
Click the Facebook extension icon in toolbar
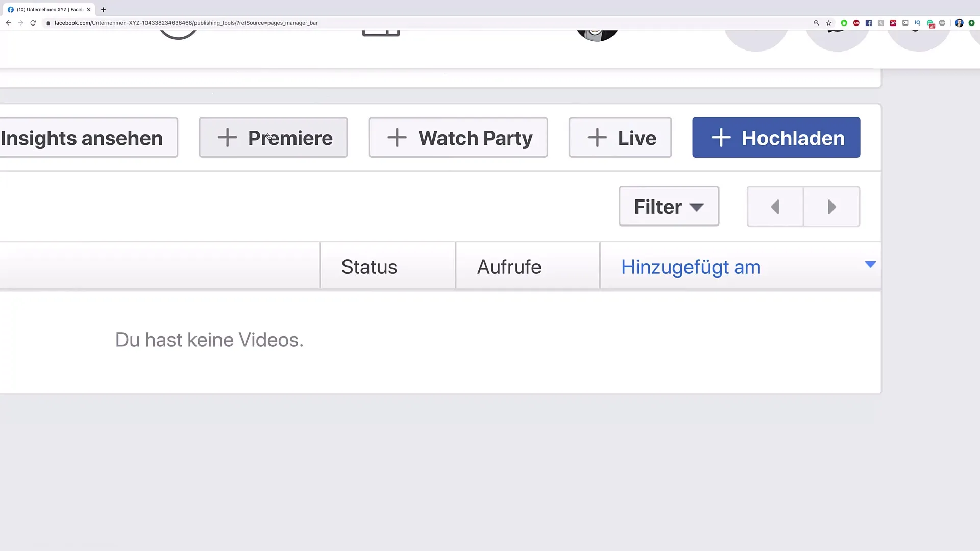[x=869, y=23]
